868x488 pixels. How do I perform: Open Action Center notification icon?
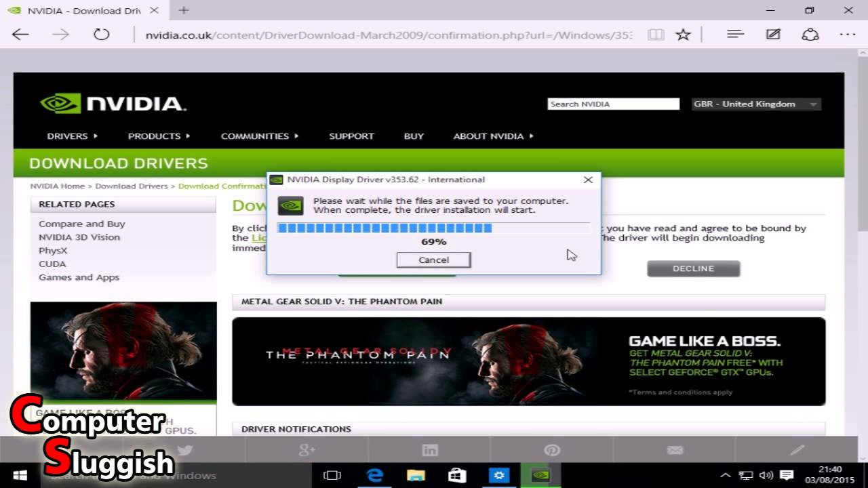pos(787,476)
